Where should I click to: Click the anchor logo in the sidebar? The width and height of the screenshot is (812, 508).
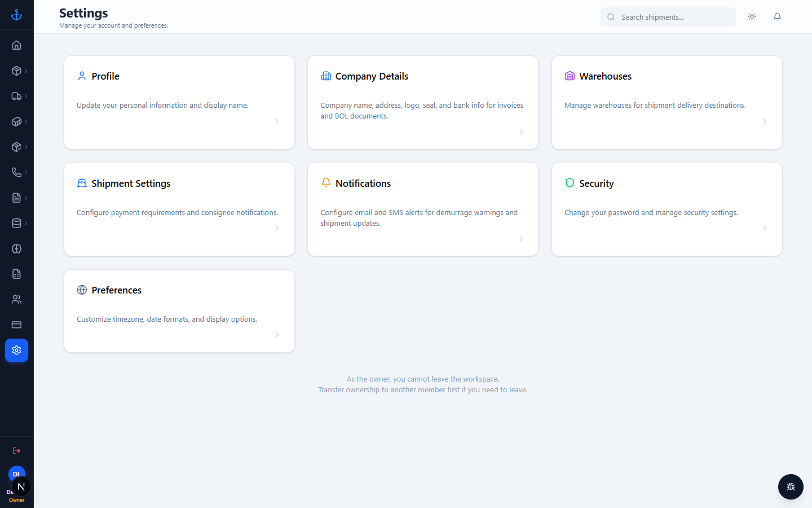tap(16, 15)
